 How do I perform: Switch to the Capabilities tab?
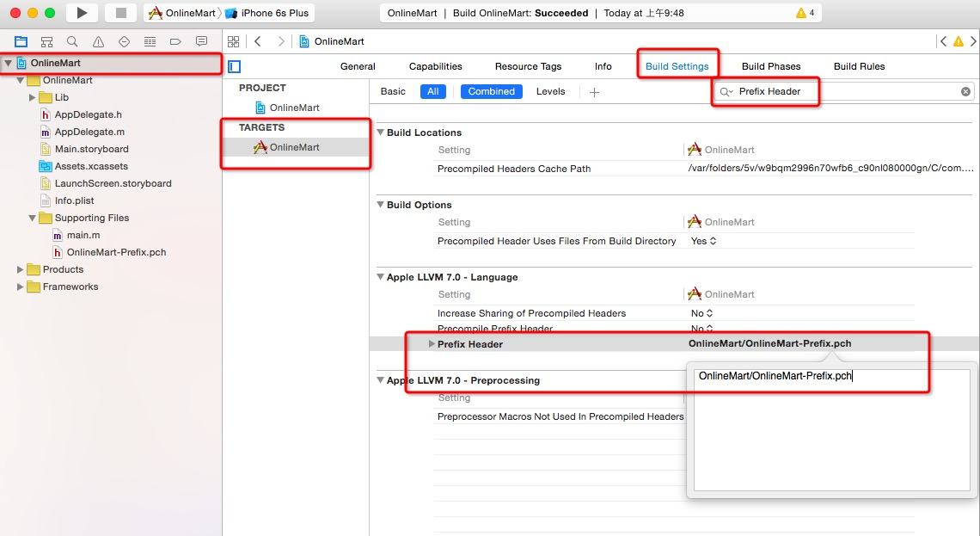click(x=436, y=66)
